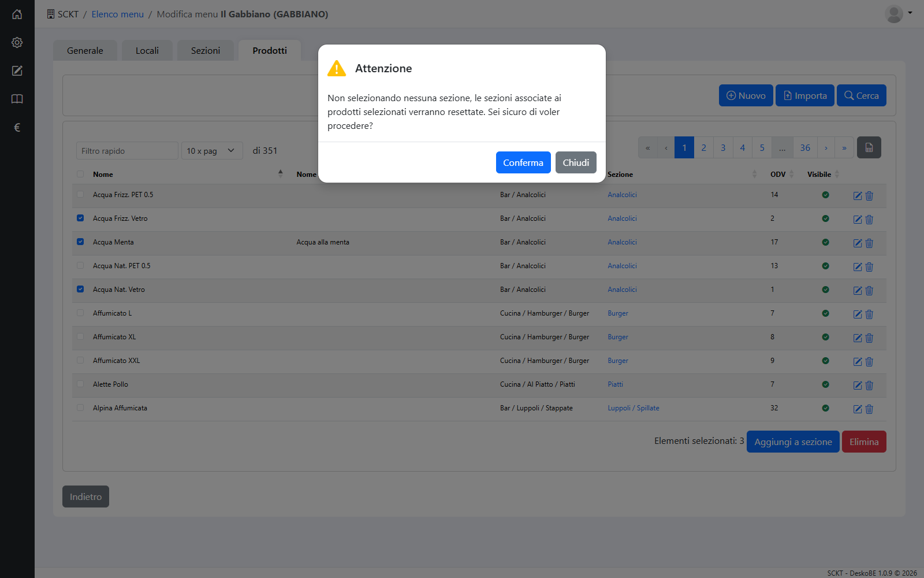924x578 pixels.
Task: Focus the Filtro rapido input field
Action: 127,151
